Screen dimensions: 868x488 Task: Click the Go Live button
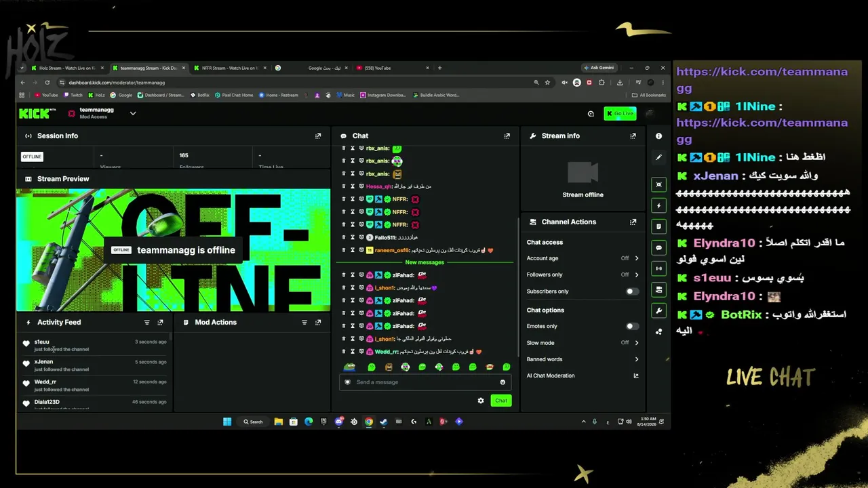coord(620,113)
